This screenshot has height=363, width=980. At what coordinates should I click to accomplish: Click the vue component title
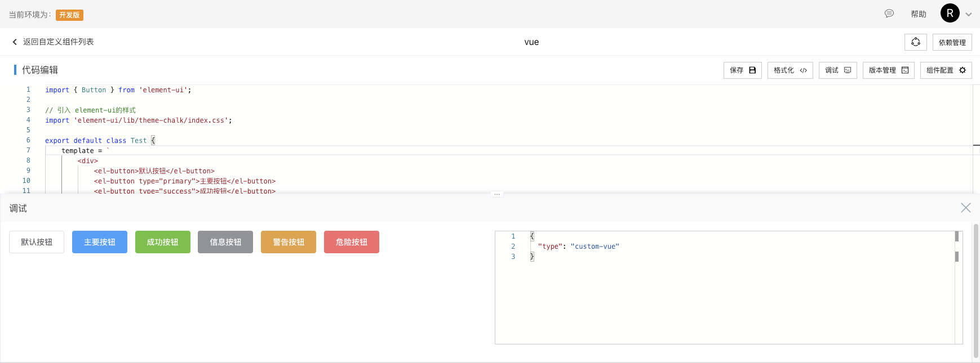531,42
